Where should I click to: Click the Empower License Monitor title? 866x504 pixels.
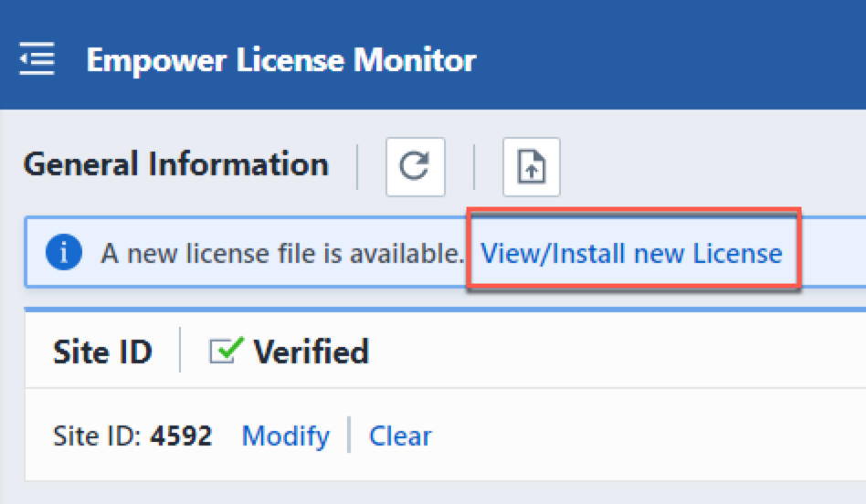coord(281,59)
